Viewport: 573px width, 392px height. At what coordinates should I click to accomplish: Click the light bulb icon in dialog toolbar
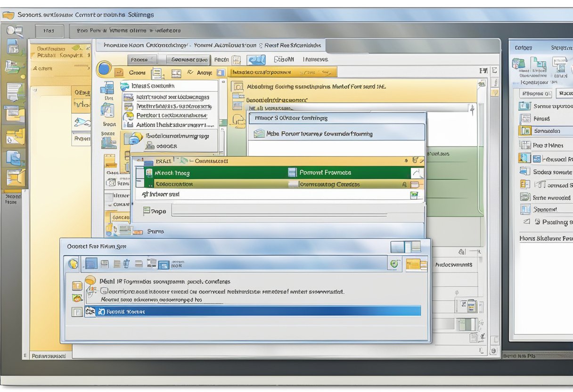pos(73,263)
